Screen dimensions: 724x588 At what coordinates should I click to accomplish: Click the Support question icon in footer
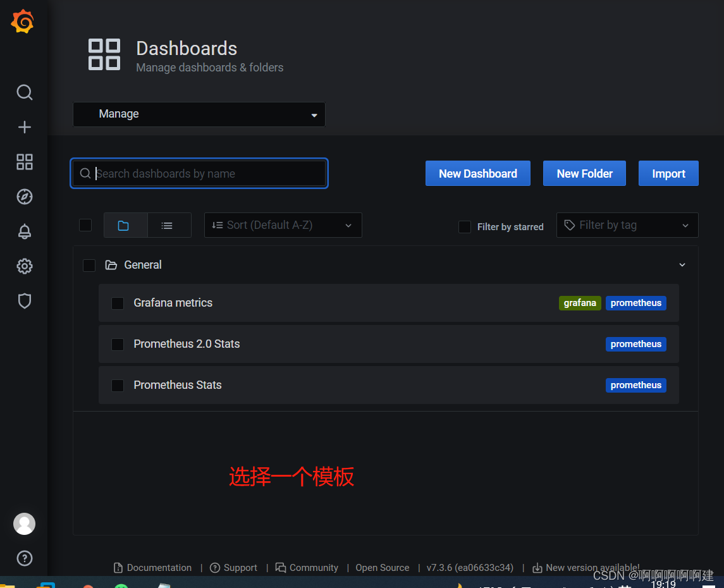pos(215,568)
